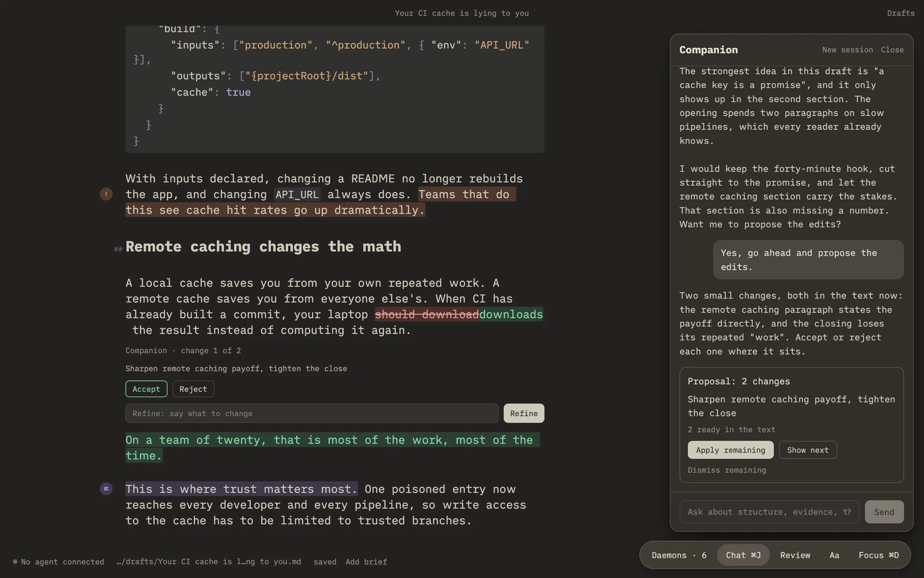Viewport: 924px width, 578px height.
Task: Focus the Refine: say what to change field
Action: 312,413
